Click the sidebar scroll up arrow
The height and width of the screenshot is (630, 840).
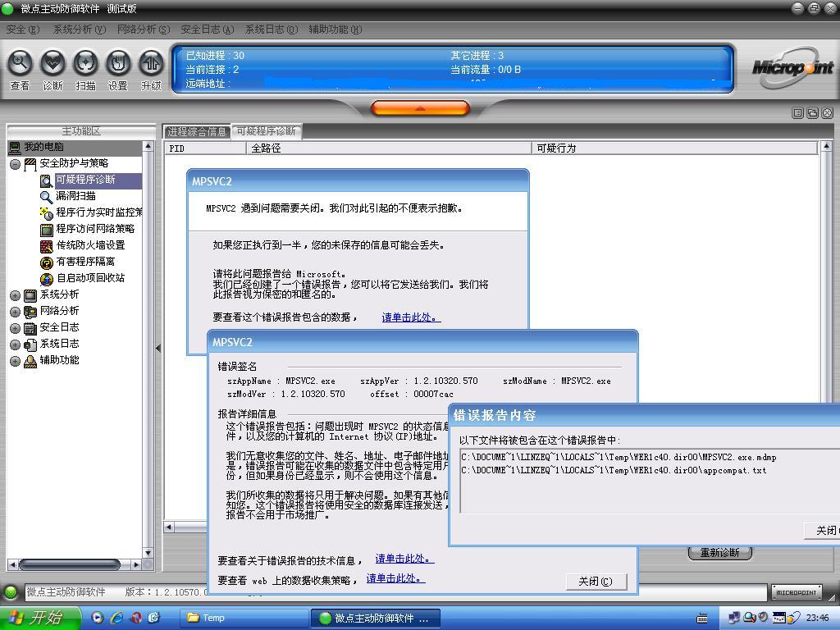point(148,146)
